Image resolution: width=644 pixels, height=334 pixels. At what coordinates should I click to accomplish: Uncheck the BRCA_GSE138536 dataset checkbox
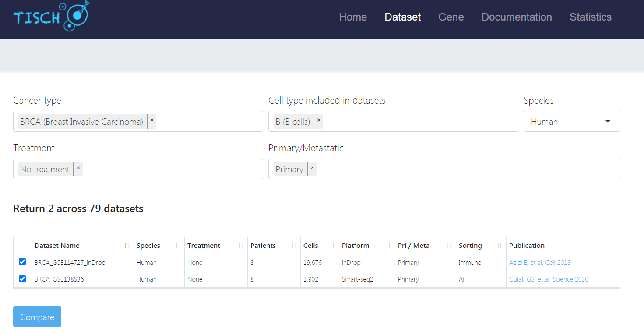click(22, 279)
